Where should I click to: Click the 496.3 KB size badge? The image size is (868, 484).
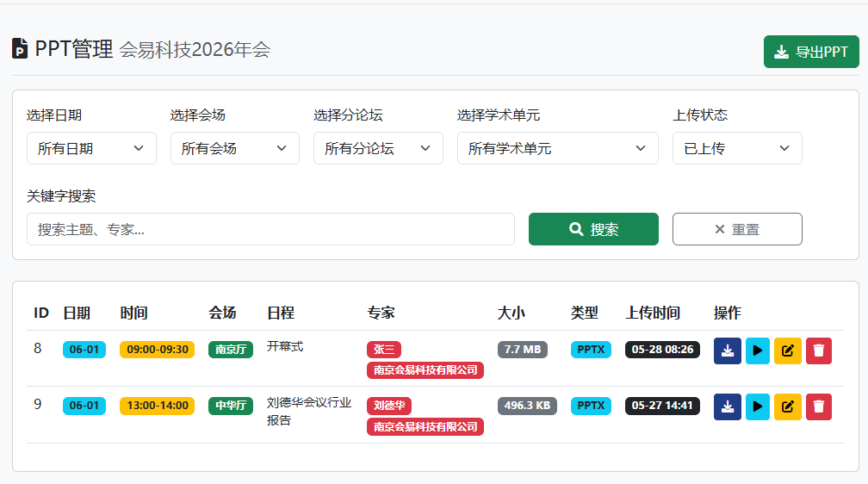pyautogui.click(x=527, y=406)
